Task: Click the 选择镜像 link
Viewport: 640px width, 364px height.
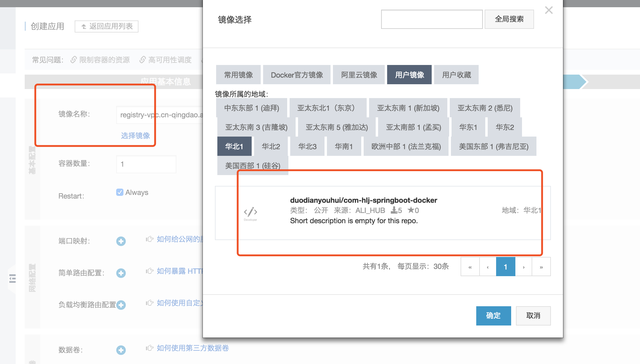Action: (x=135, y=136)
